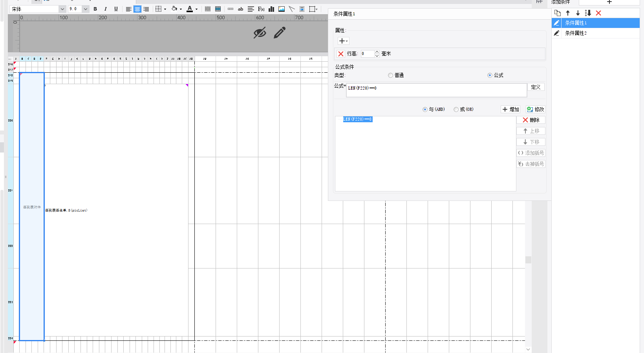The width and height of the screenshot is (644, 353).
Task: Sort the condition attribute list
Action: click(x=588, y=13)
